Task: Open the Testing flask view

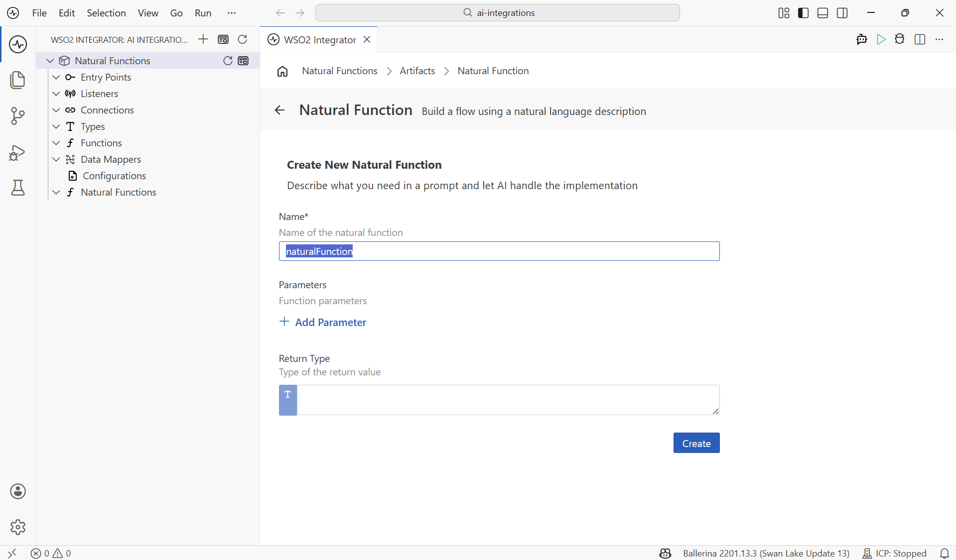Action: tap(18, 188)
